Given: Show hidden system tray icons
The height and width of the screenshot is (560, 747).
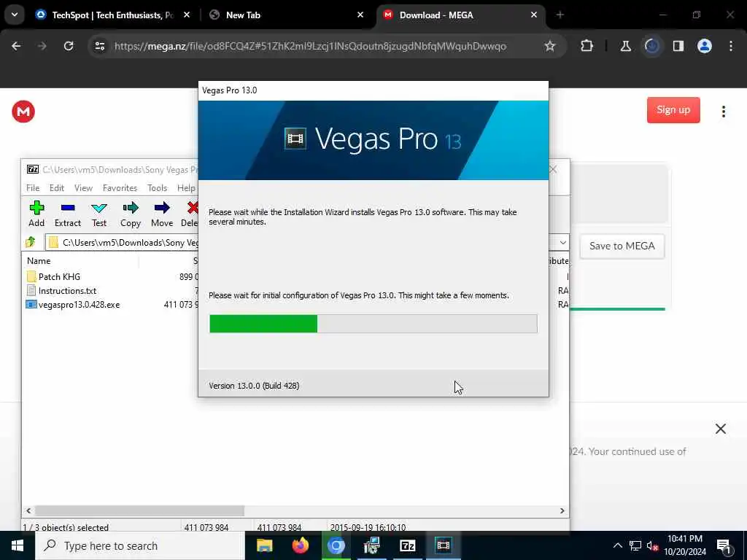Looking at the screenshot, I should point(617,545).
